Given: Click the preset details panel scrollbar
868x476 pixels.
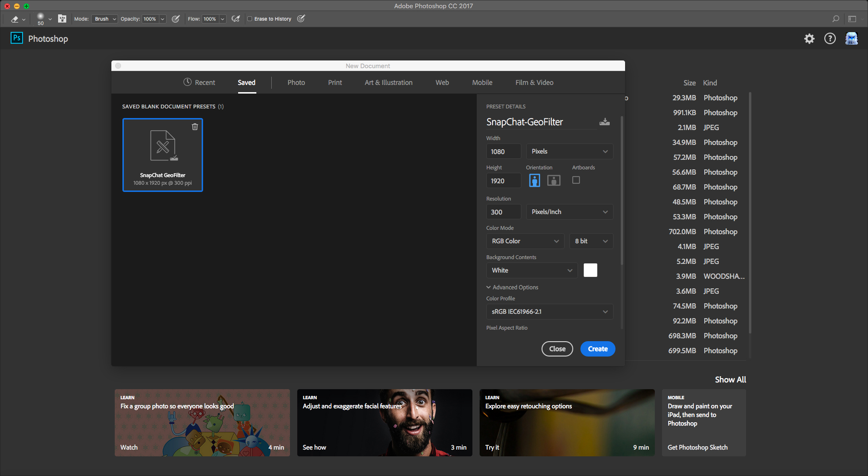Looking at the screenshot, I should point(622,190).
